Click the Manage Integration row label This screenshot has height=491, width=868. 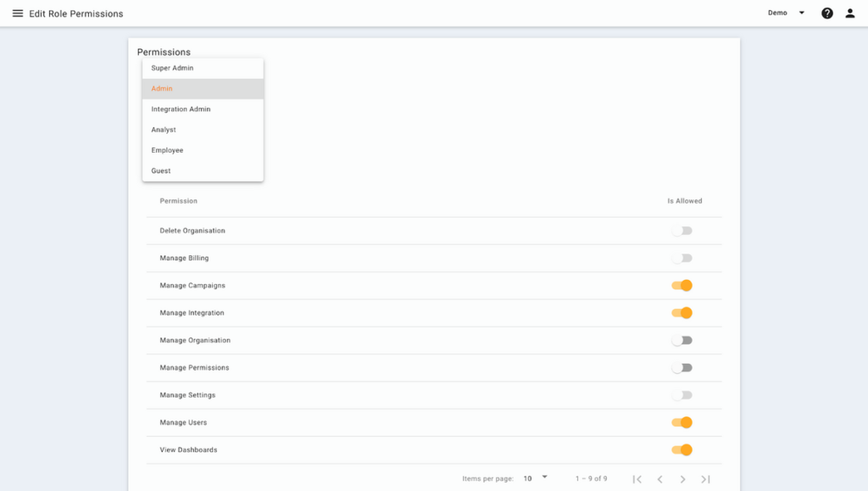tap(192, 313)
